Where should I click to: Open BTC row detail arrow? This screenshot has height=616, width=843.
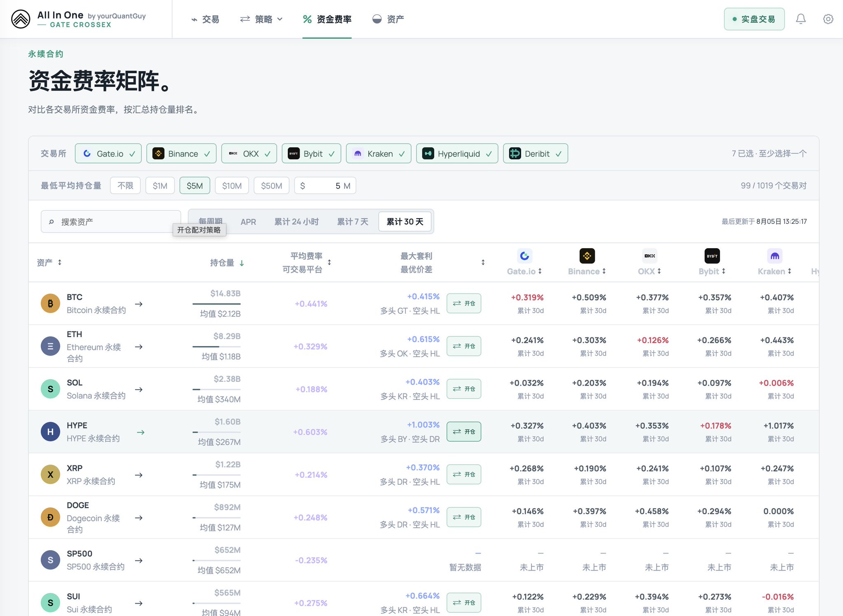[x=139, y=304]
